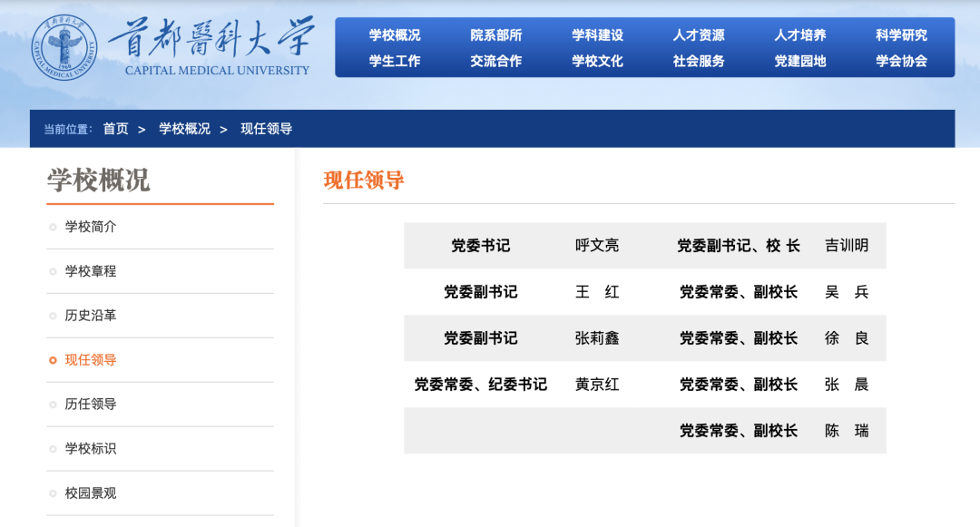Click 首页 in the breadcrumb
Image resolution: width=980 pixels, height=527 pixels.
(115, 129)
